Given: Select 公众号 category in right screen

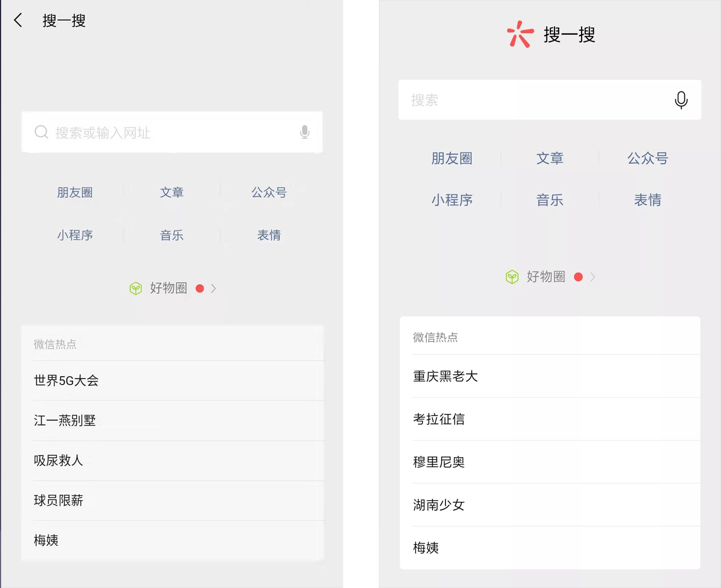Looking at the screenshot, I should (648, 158).
